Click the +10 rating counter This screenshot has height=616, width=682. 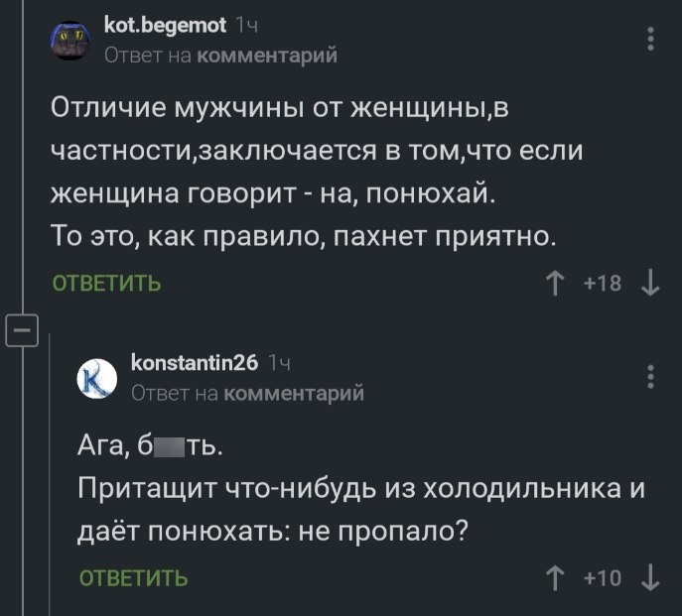click(603, 578)
